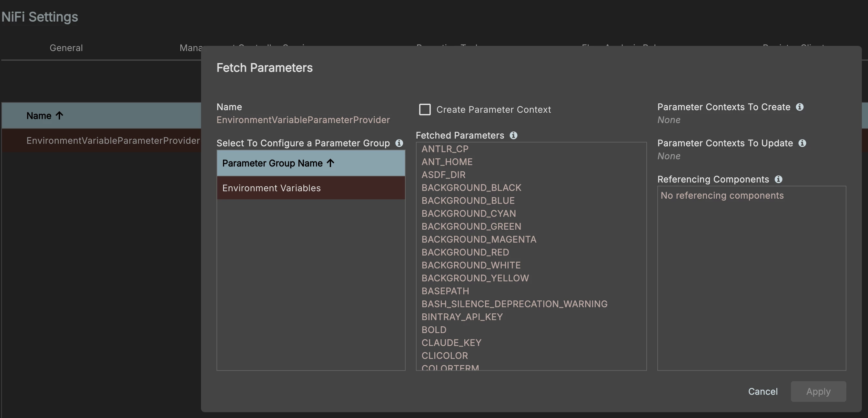868x418 pixels.
Task: Click CLICOLOR parameter entry
Action: 444,356
